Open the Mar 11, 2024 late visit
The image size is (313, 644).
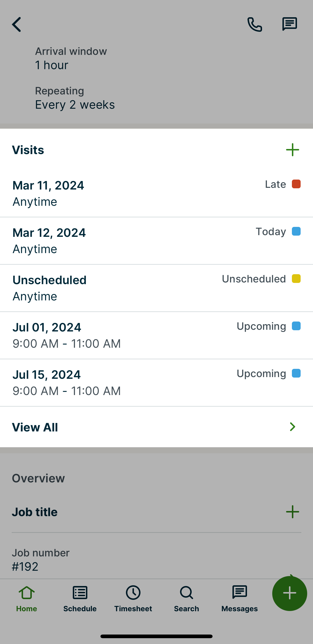click(x=100, y=193)
